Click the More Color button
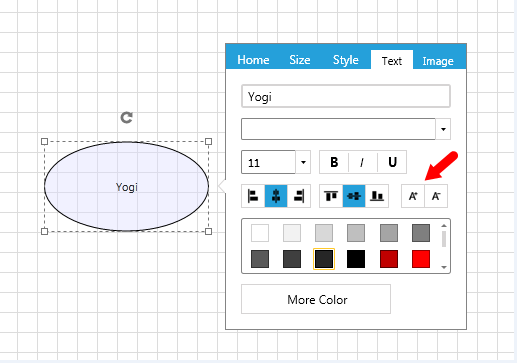 (316, 299)
